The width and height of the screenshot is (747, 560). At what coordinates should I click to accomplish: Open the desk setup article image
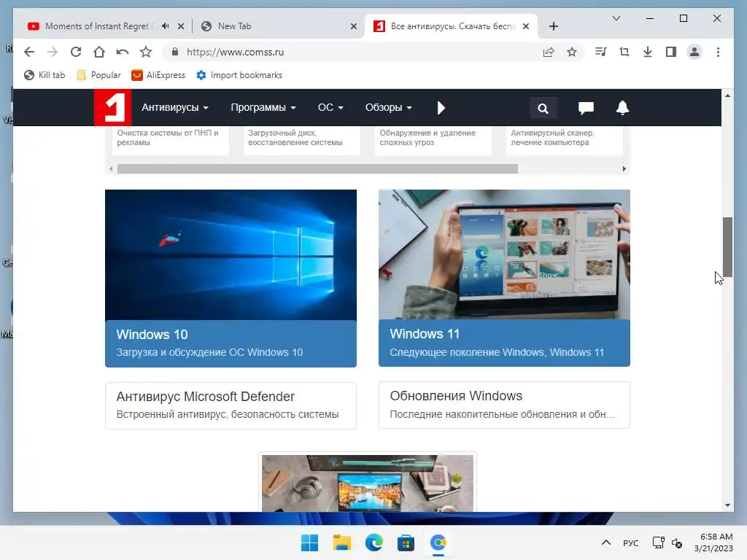368,483
